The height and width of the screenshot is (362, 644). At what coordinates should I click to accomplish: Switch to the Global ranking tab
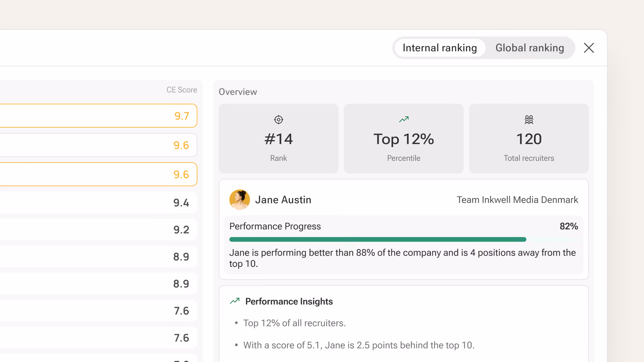tap(530, 48)
